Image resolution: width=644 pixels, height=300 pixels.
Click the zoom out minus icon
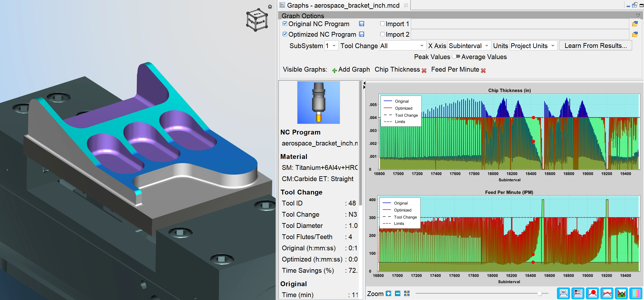click(397, 293)
